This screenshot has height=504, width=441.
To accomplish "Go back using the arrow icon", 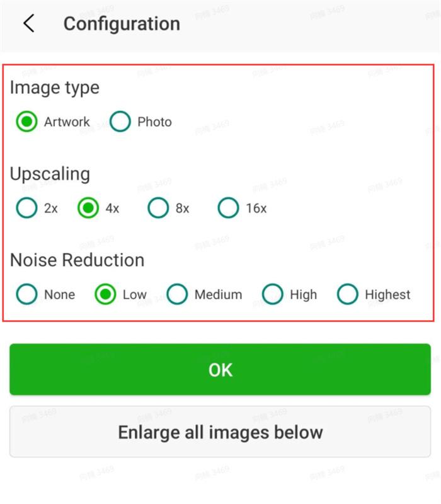I will click(x=29, y=23).
